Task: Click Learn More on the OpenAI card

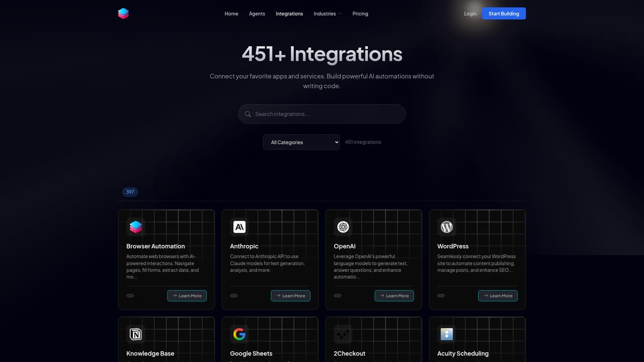Action: tap(394, 296)
